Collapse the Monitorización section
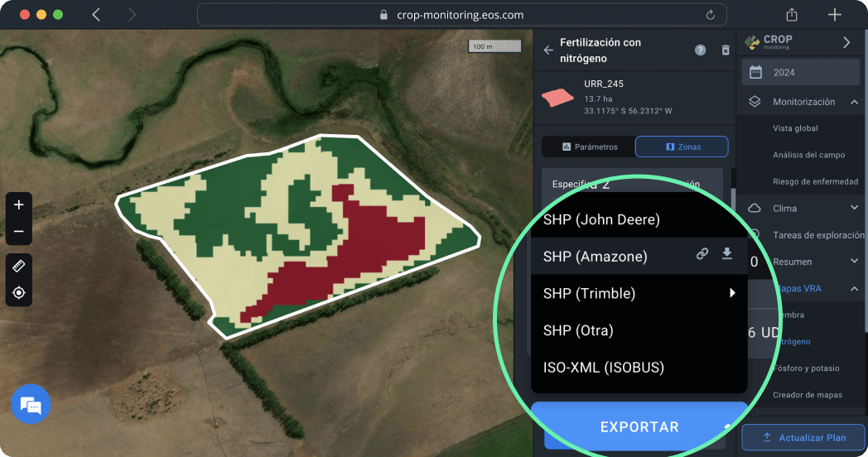The width and height of the screenshot is (868, 457). [854, 102]
